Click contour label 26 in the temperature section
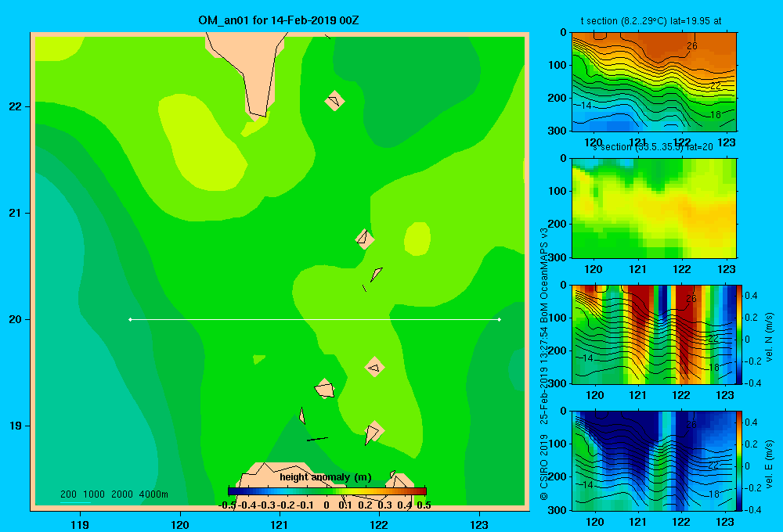Viewport: 783px width, 532px height. pos(692,46)
